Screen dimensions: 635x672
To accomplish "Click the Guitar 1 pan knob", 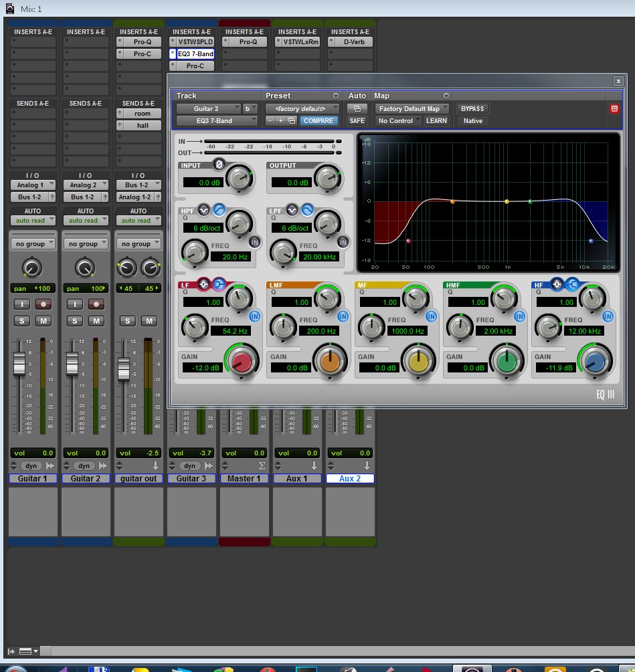I will 32,268.
